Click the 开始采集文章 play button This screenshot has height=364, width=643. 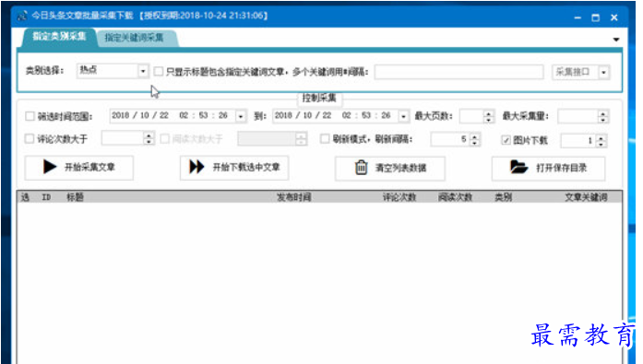[79, 168]
